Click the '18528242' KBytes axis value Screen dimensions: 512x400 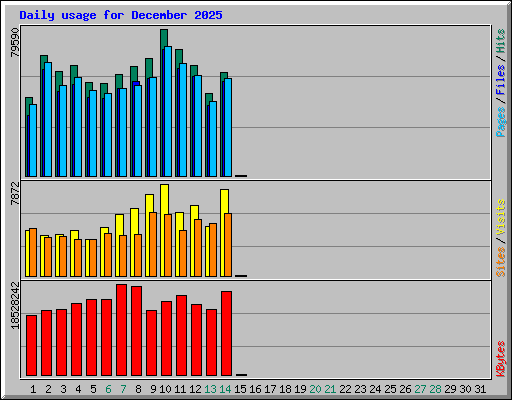[15, 305]
